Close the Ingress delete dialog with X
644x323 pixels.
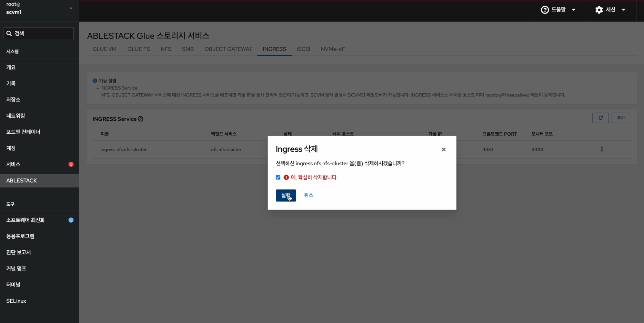point(443,149)
